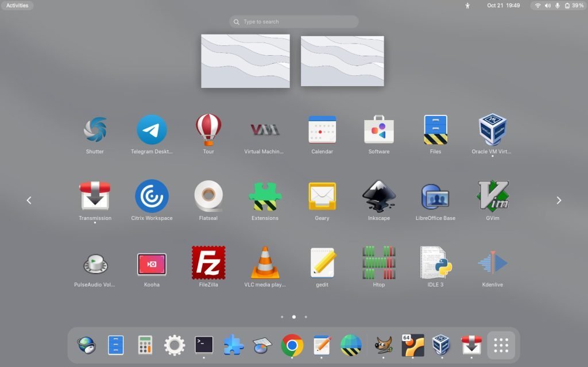Open the Settings gear in the dock
The width and height of the screenshot is (588, 367).
point(175,345)
